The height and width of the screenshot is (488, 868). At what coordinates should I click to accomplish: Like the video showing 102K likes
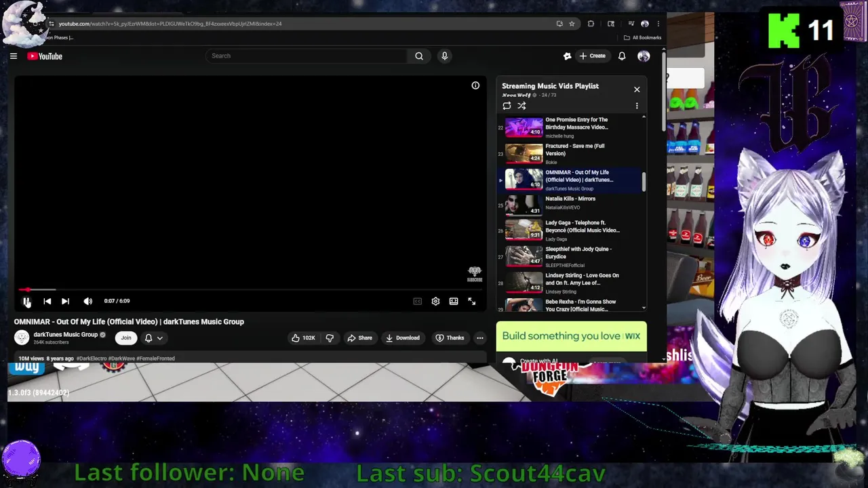point(303,338)
